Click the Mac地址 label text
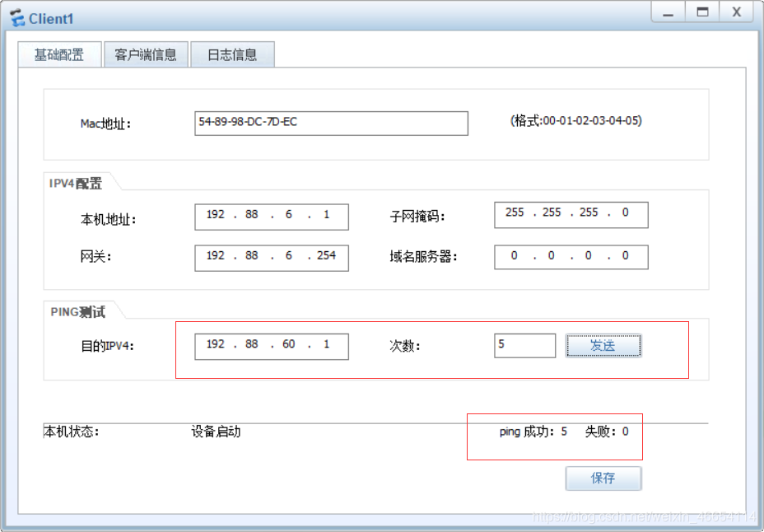Viewport: 764px width, 532px height. (x=105, y=124)
